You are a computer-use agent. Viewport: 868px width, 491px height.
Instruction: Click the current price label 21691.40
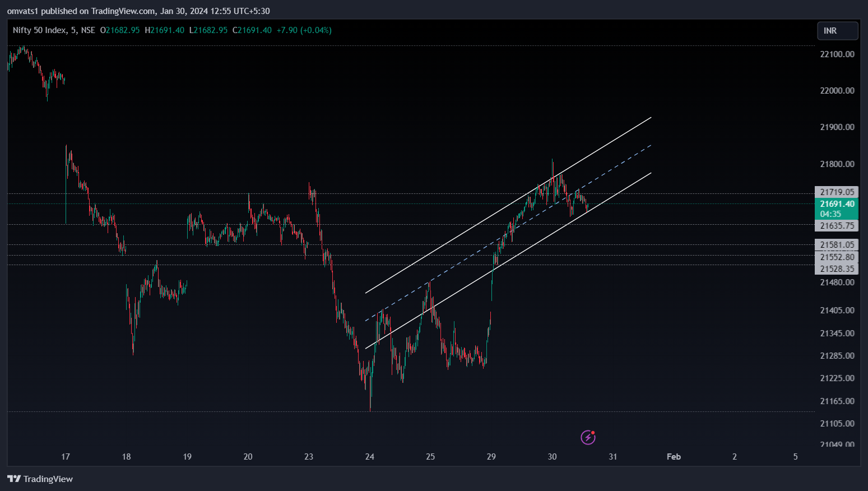pyautogui.click(x=837, y=204)
